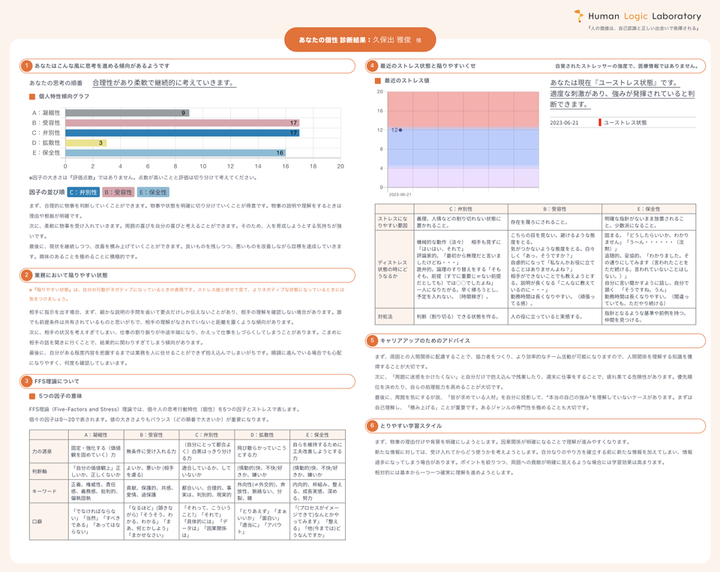
Task: Click the orange number 5 section badge
Action: (x=372, y=341)
